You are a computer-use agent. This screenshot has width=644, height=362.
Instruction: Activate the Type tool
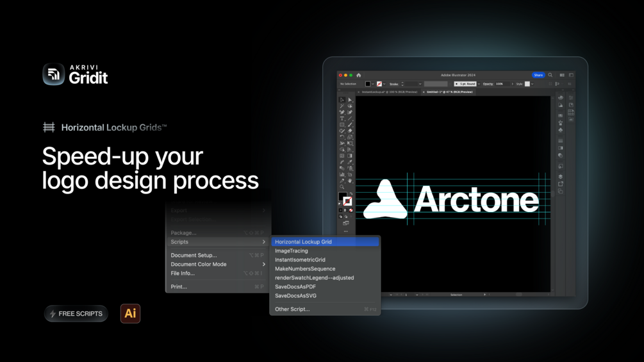coord(342,118)
